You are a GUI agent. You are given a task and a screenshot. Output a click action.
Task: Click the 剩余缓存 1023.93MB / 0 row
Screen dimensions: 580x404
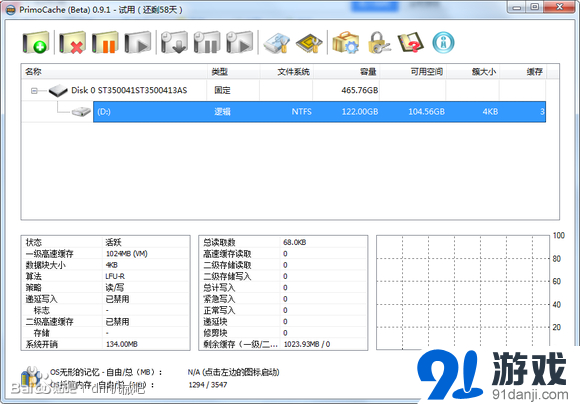point(283,344)
